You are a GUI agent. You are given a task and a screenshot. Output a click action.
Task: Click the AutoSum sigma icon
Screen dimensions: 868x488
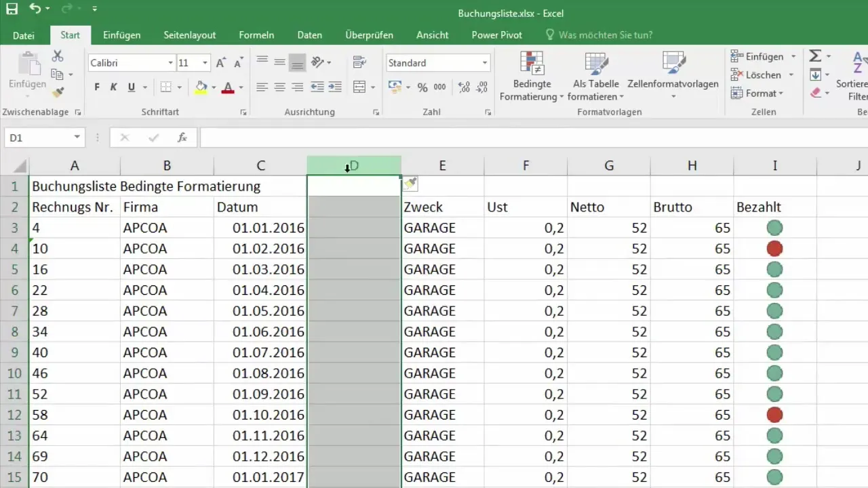tap(816, 56)
